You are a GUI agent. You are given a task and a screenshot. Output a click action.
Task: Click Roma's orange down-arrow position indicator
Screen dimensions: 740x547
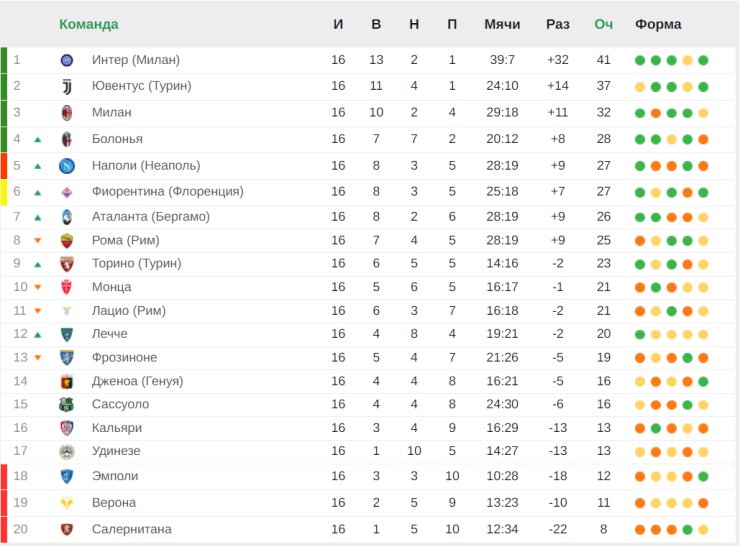tap(38, 241)
